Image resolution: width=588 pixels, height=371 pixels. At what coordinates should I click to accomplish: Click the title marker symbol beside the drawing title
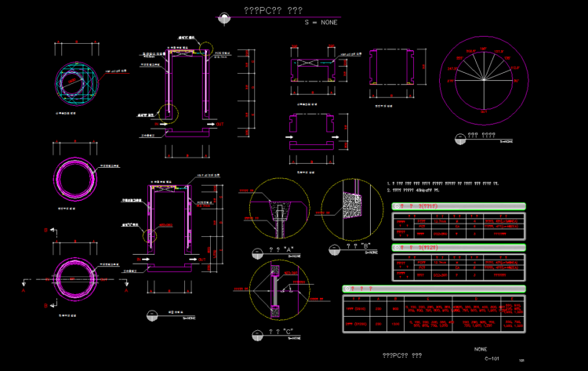pyautogui.click(x=224, y=16)
